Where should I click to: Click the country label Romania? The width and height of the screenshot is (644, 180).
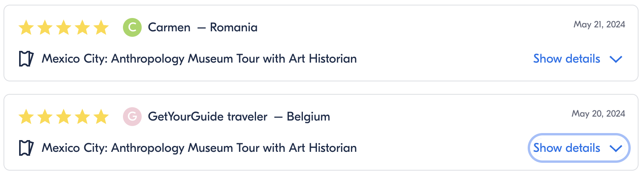coord(233,27)
